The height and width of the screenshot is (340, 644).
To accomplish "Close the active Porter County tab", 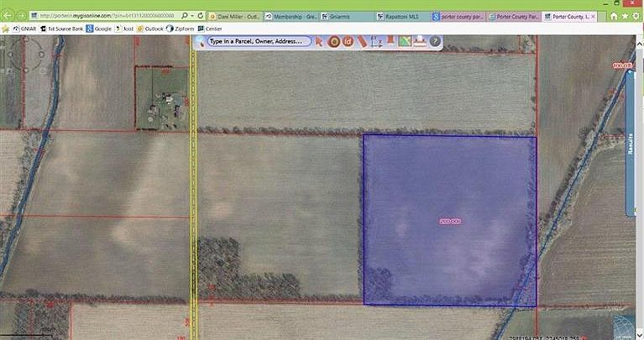I will coord(593,17).
